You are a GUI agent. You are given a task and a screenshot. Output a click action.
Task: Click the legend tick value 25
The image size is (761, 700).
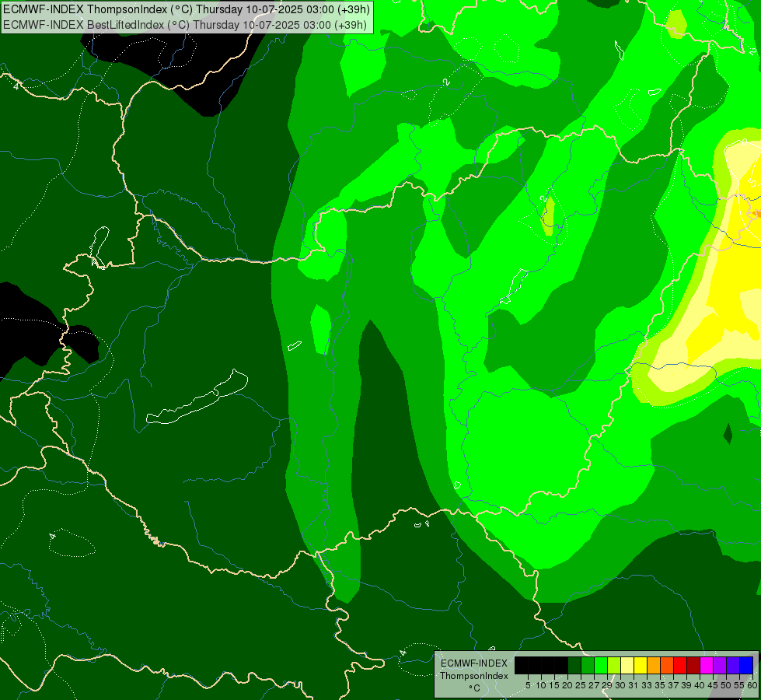click(x=581, y=685)
